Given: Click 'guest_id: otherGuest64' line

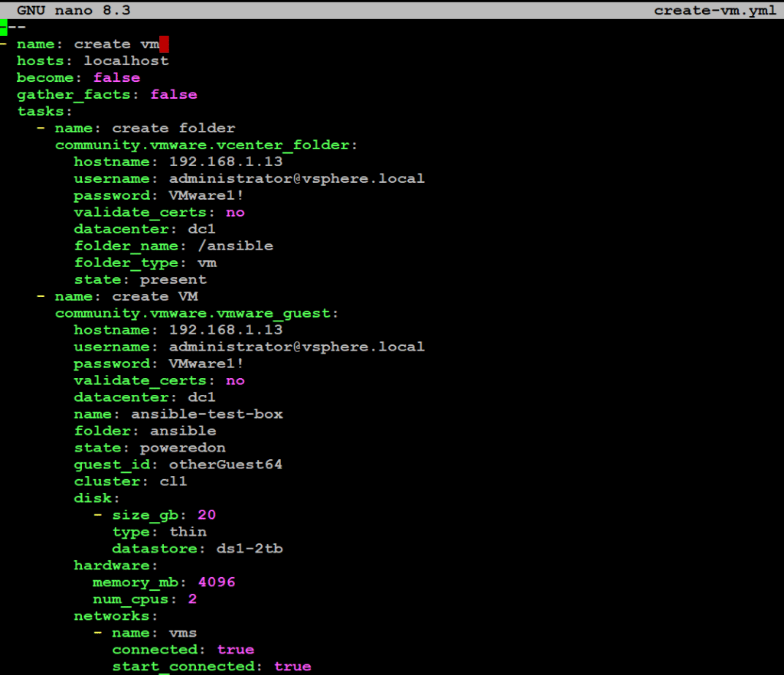Looking at the screenshot, I should point(178,465).
